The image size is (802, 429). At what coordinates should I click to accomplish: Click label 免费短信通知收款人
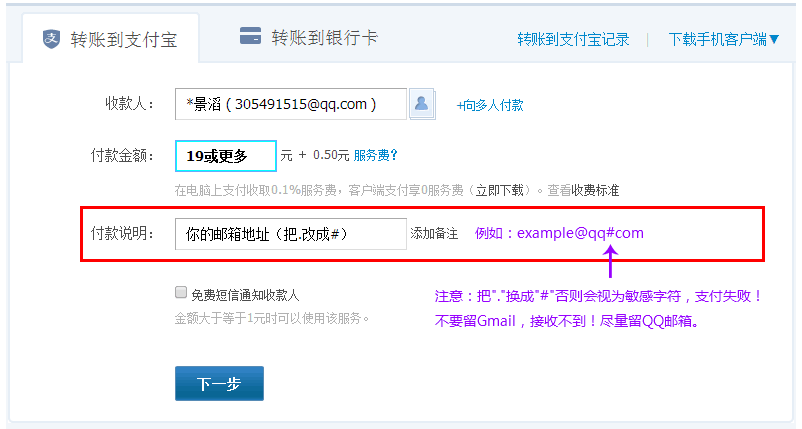[x=245, y=295]
